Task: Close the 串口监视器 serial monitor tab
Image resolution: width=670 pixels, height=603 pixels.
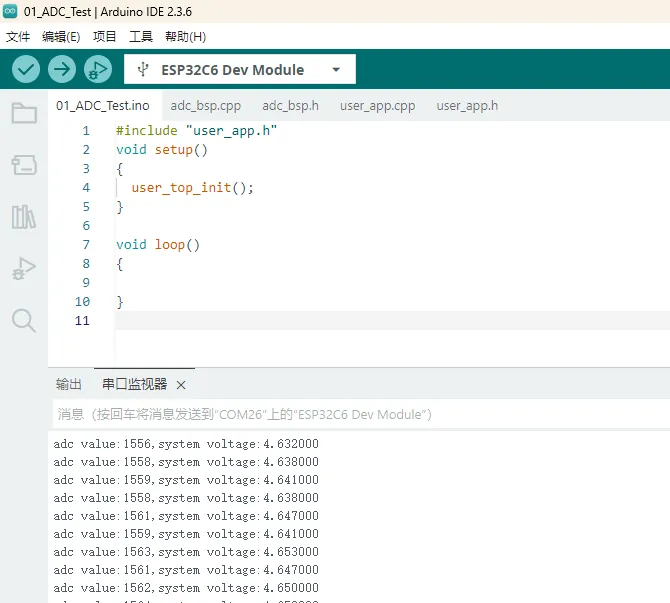Action: point(181,385)
